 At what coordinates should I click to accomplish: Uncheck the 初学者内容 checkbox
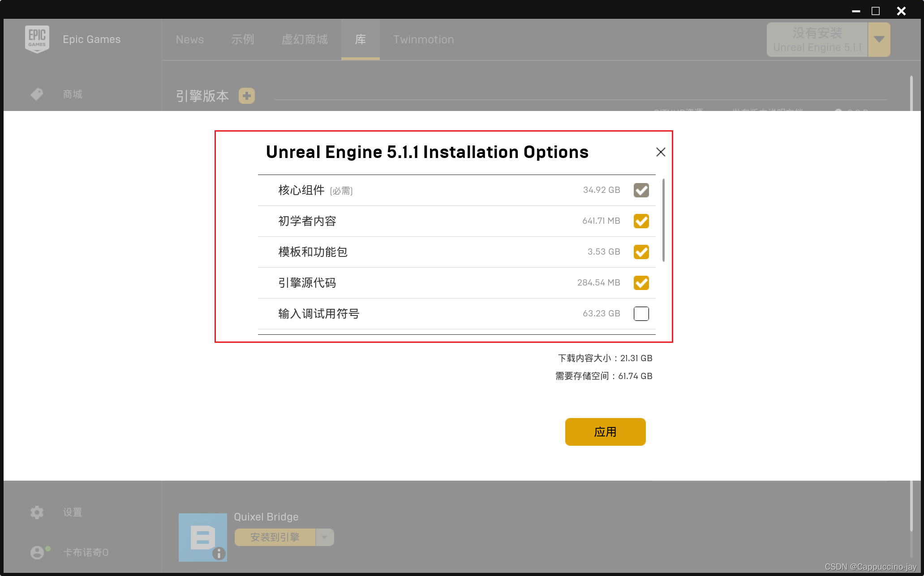[641, 221]
